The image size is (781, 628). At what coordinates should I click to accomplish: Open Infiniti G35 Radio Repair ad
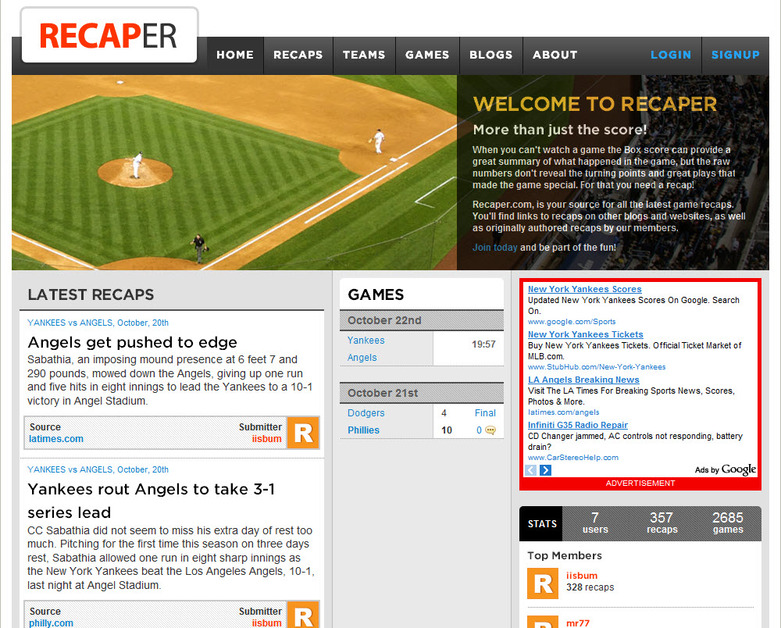tap(578, 425)
